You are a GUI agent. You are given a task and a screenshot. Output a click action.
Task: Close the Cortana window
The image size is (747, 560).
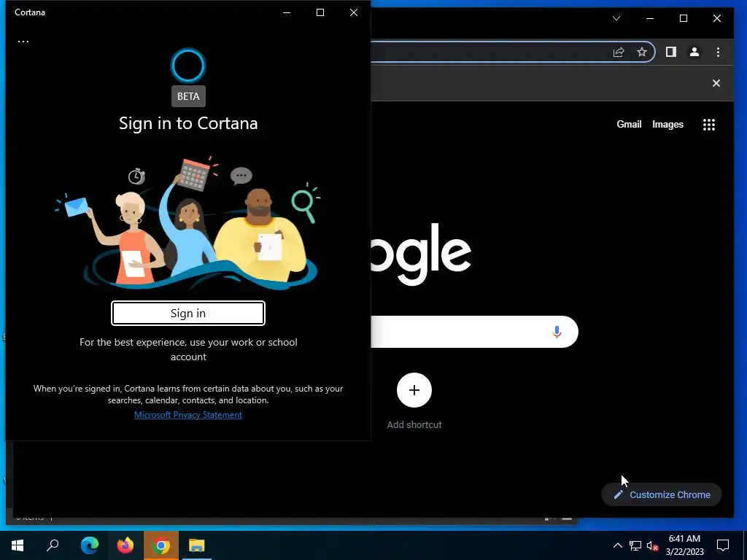354,12
